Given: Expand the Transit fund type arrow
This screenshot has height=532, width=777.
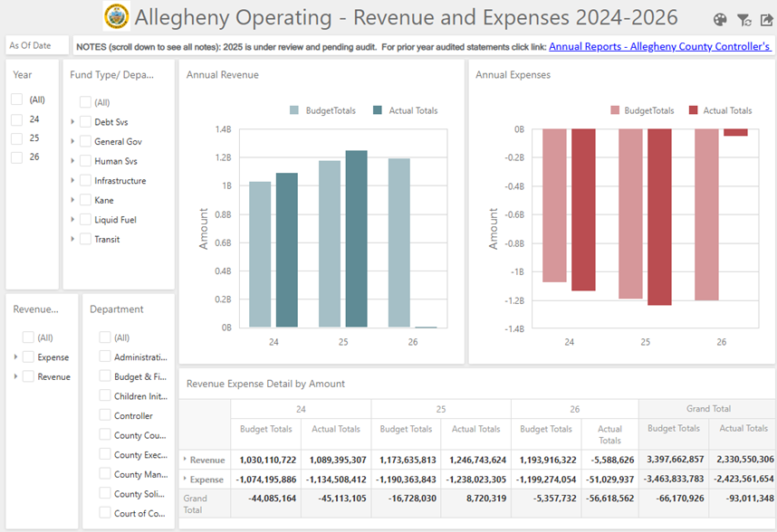Looking at the screenshot, I should tap(72, 239).
